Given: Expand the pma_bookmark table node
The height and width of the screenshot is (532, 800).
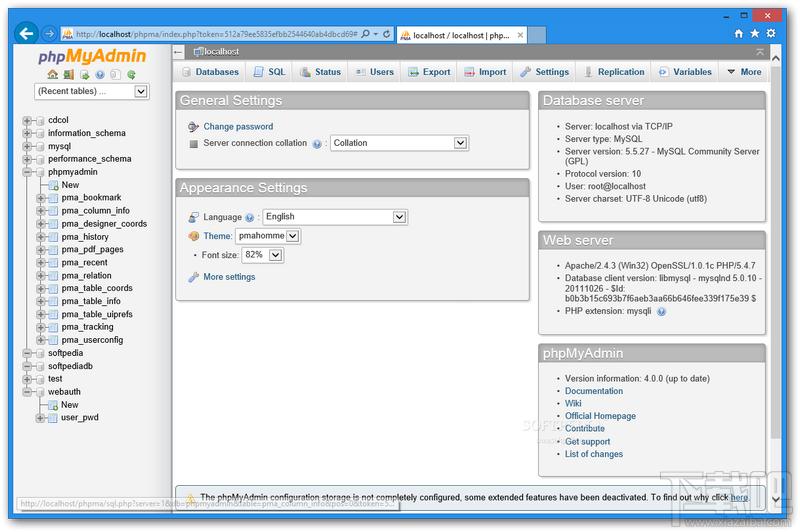Looking at the screenshot, I should 41,198.
